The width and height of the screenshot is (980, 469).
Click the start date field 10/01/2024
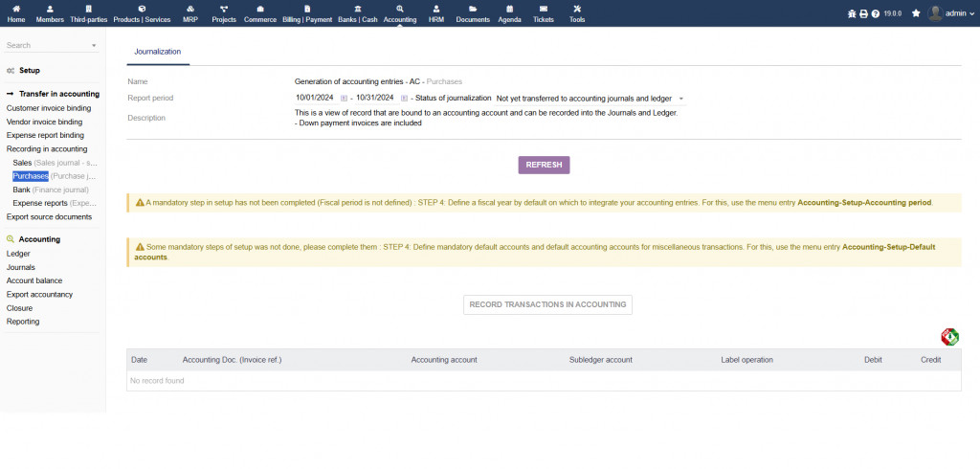(x=314, y=98)
